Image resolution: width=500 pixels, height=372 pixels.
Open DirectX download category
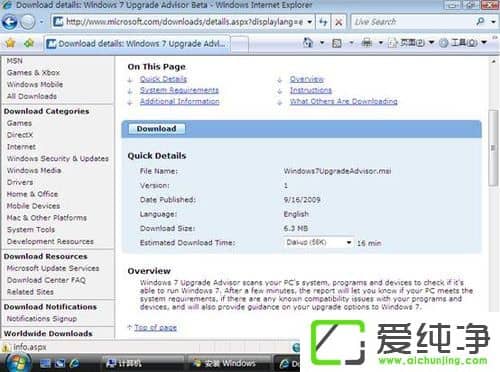coord(20,135)
